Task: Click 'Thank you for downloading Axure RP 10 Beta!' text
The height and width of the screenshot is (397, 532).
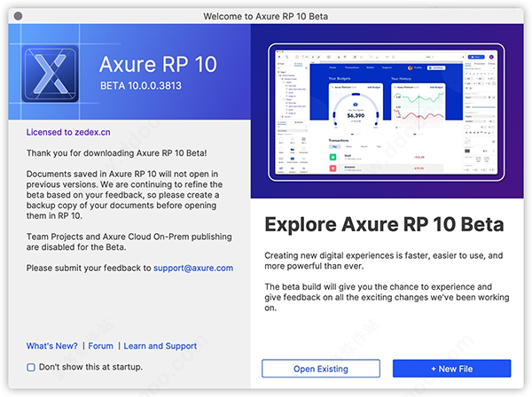Action: click(x=117, y=153)
